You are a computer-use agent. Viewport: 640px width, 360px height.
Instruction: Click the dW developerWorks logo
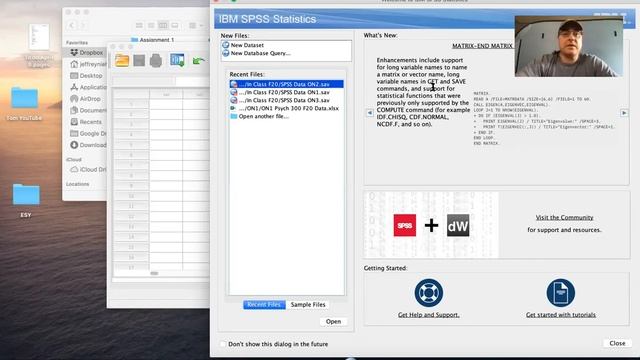pos(458,225)
